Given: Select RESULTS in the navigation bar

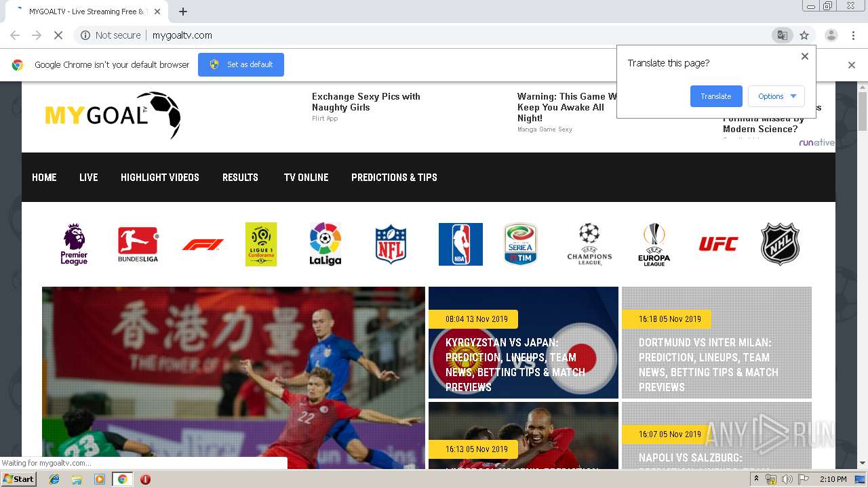Looking at the screenshot, I should coord(240,178).
